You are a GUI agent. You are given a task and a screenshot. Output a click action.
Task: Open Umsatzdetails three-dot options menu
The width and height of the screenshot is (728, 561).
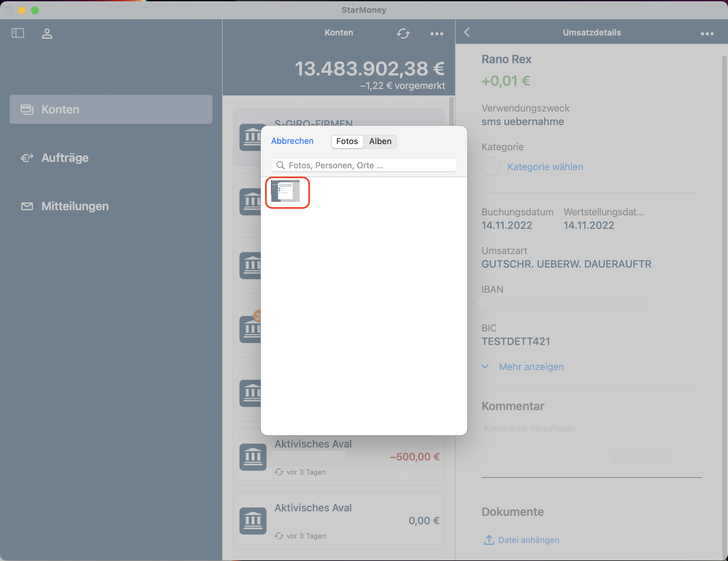pyautogui.click(x=707, y=34)
